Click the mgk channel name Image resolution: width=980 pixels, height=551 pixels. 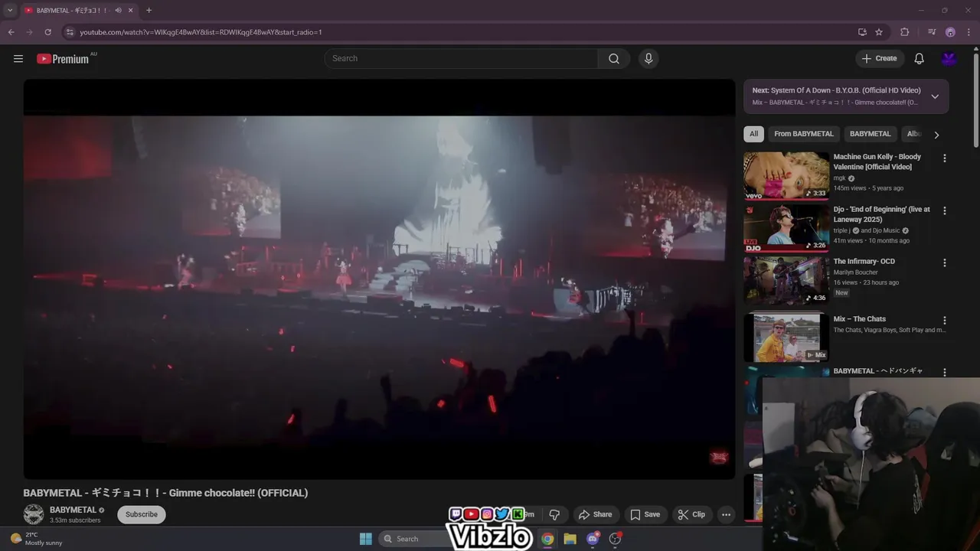pos(840,178)
